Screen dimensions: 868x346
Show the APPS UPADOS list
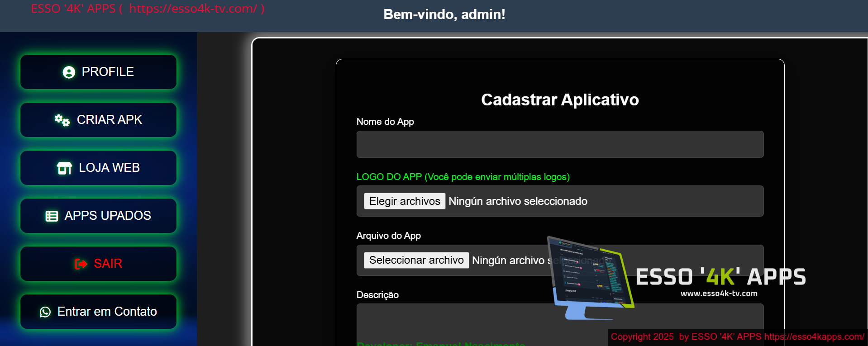[98, 216]
